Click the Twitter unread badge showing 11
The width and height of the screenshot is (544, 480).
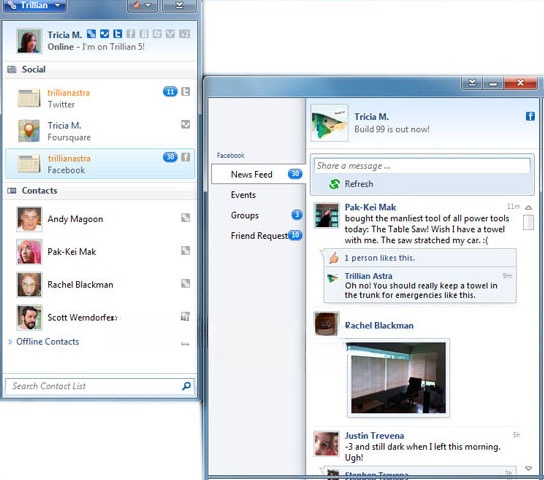click(x=170, y=92)
